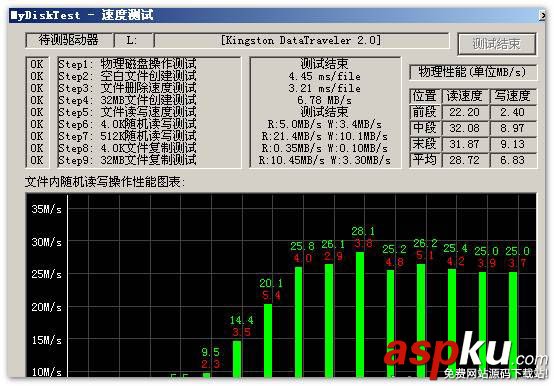Image resolution: width=554 pixels, height=386 pixels.
Task: Select the 2.40 write speed cell
Action: [512, 112]
